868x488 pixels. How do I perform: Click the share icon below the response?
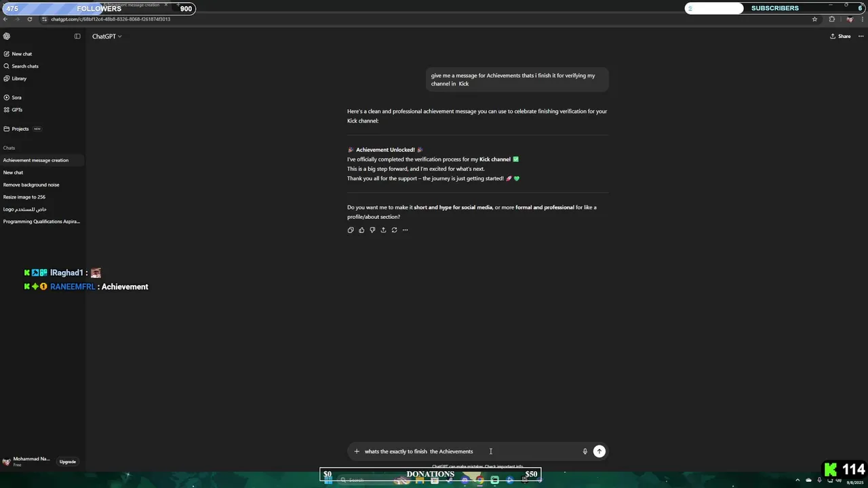tap(383, 230)
